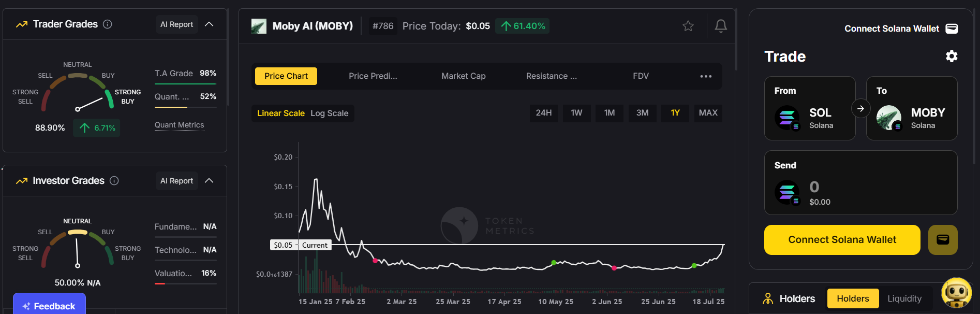Open AI Report for Investor Grades
Screen dimensions: 980x314
(176, 181)
